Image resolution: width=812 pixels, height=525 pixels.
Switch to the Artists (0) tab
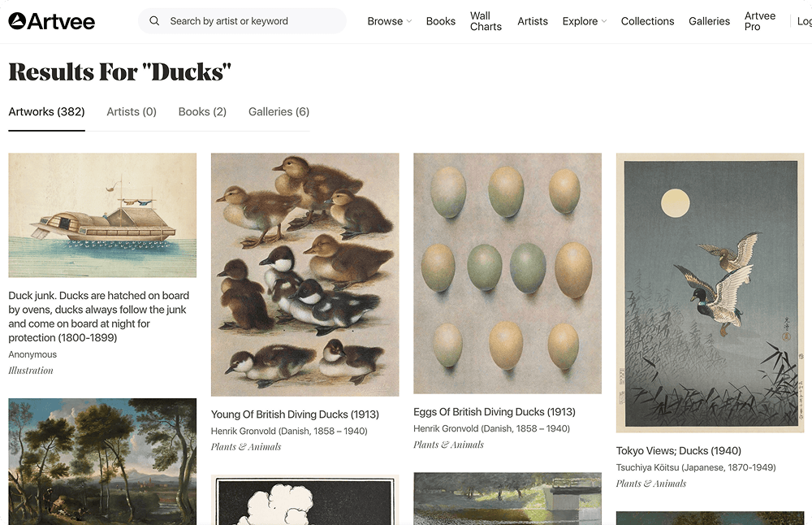[132, 111]
